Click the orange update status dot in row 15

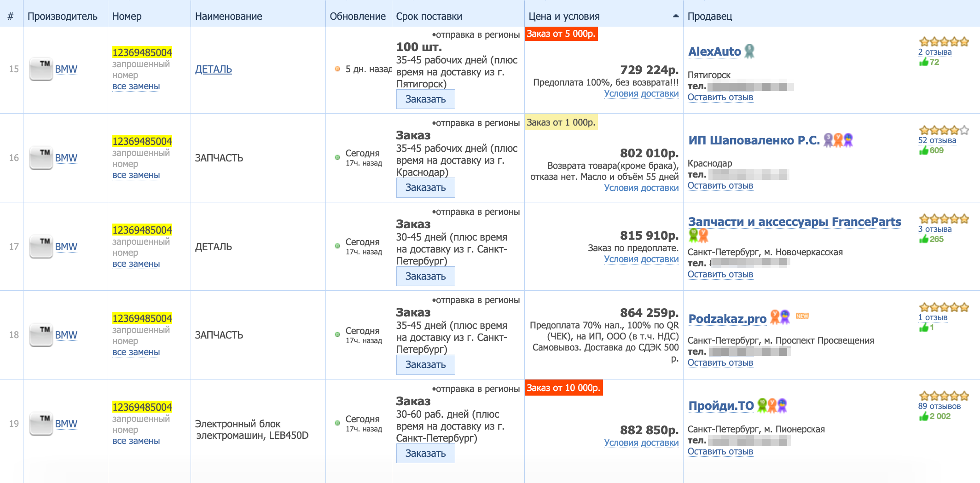coord(337,69)
